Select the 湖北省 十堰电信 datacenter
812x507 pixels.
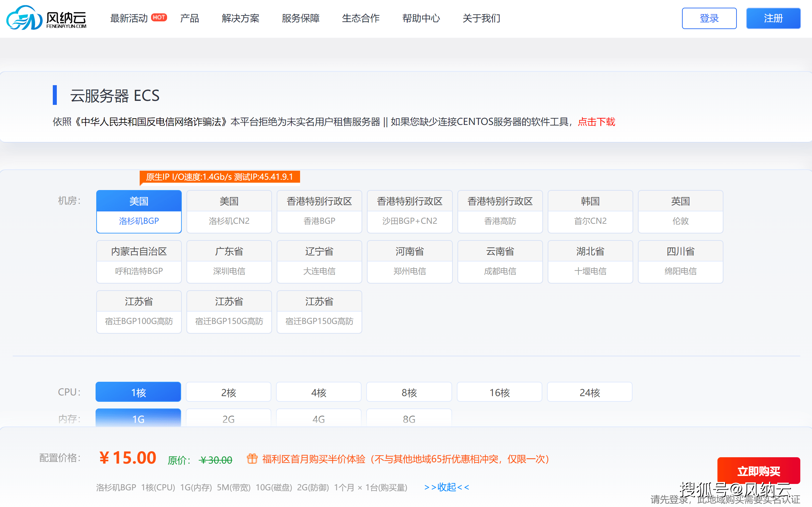(590, 262)
